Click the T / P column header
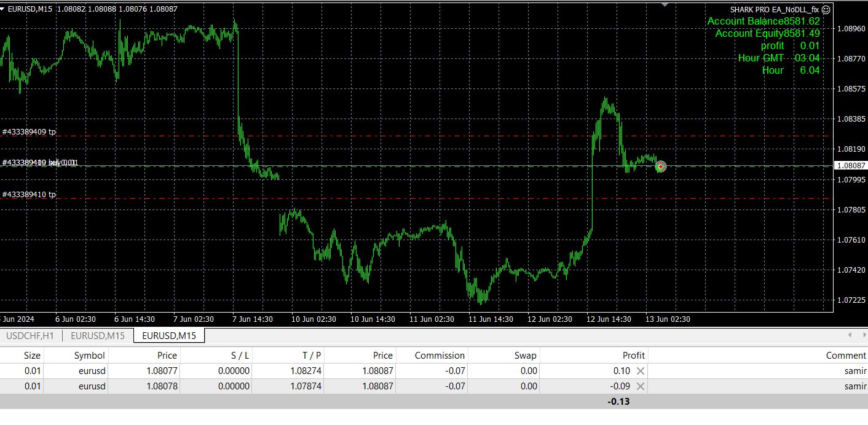868x425 pixels. 311,355
